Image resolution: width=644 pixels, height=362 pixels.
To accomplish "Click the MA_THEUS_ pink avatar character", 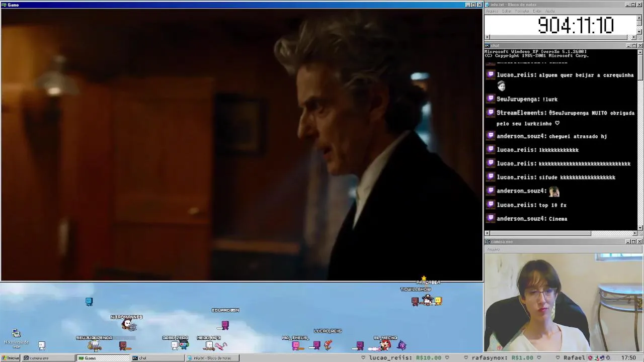I will point(296,345).
